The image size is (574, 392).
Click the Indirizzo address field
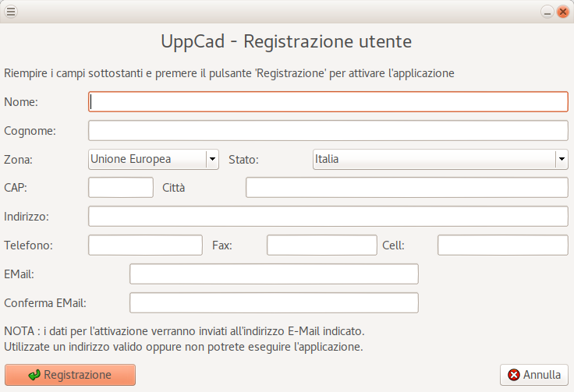click(328, 217)
